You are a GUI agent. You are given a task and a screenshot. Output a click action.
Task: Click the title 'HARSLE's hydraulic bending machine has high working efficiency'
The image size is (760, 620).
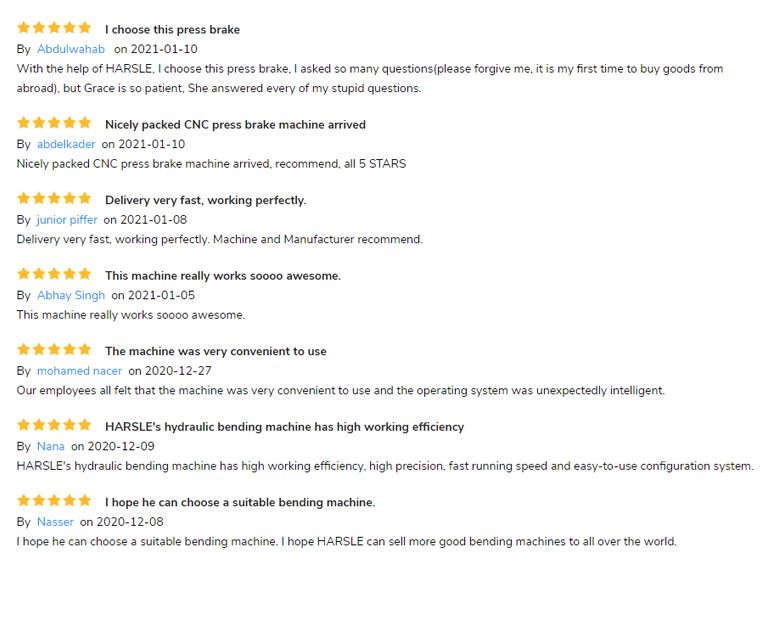pos(285,427)
